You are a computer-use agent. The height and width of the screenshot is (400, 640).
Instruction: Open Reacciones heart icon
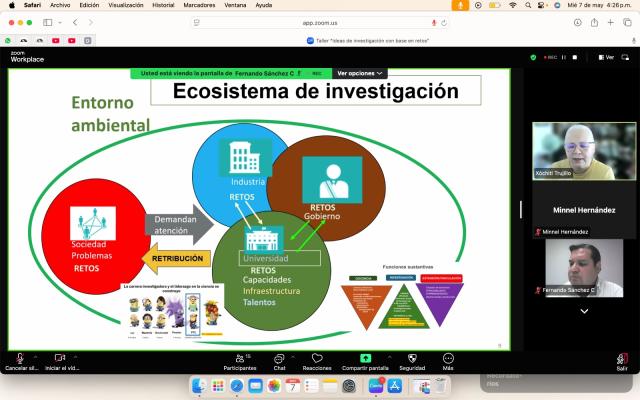click(317, 358)
